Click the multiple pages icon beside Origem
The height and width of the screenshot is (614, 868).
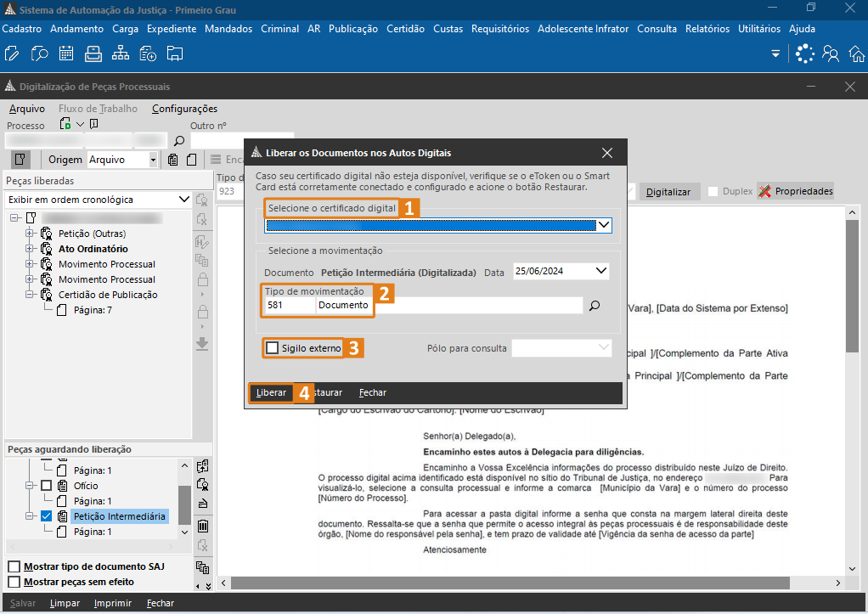[x=173, y=160]
